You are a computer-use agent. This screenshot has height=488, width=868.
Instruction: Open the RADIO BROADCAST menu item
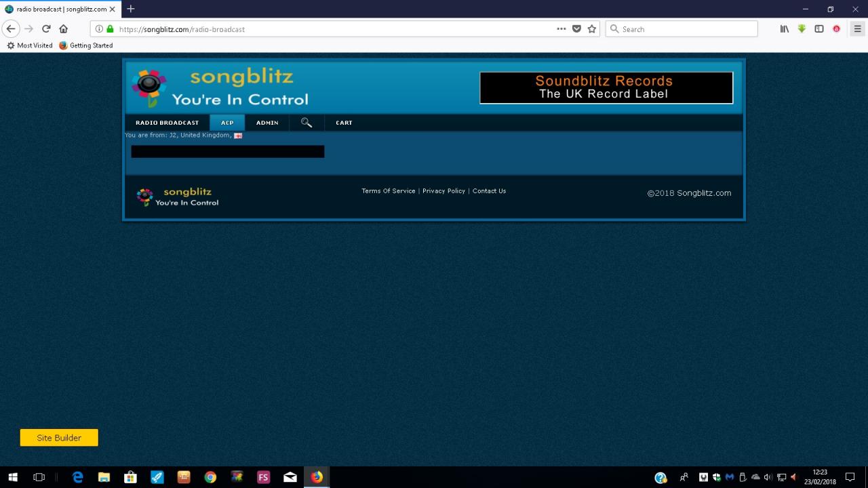[x=167, y=123]
